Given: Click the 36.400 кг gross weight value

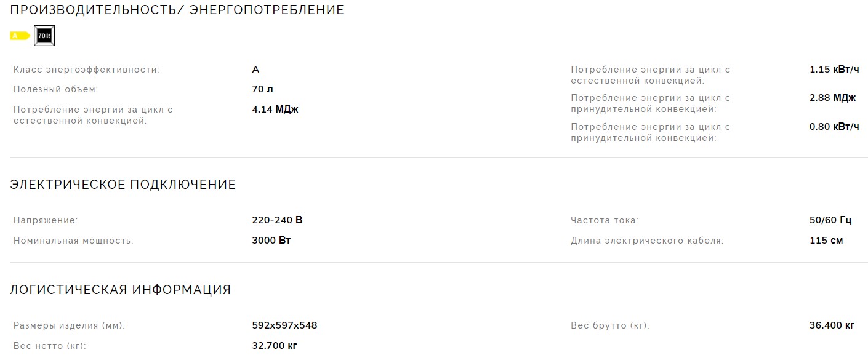Looking at the screenshot, I should (832, 325).
